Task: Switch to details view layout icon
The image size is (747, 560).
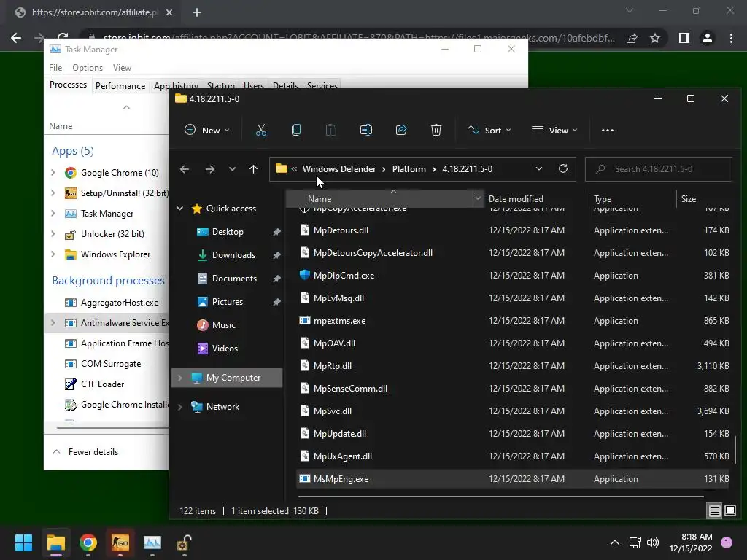Action: [x=715, y=511]
